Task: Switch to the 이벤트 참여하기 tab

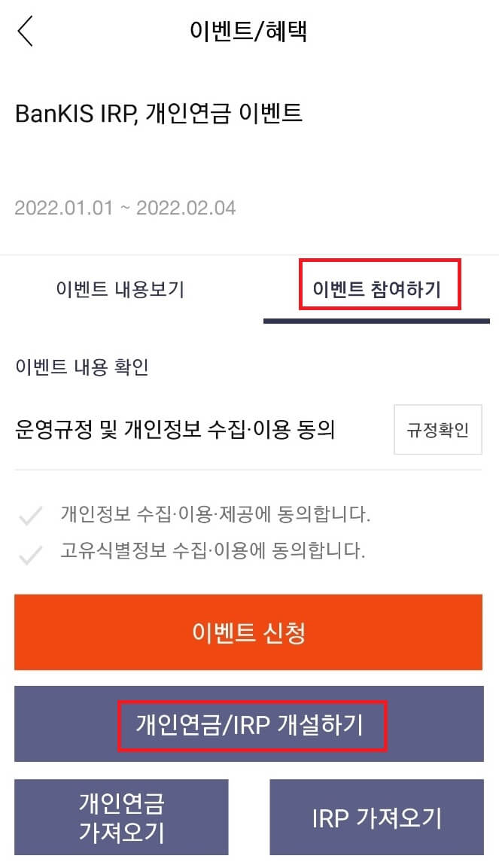Action: click(x=377, y=289)
